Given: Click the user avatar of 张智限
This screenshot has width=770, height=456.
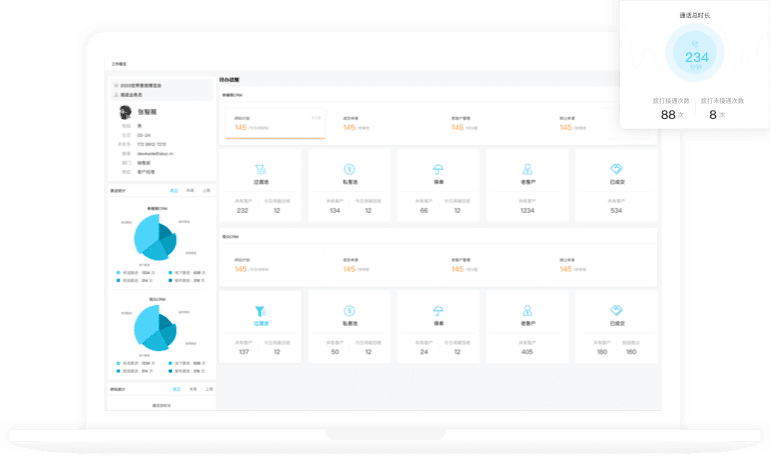Looking at the screenshot, I should click(126, 112).
